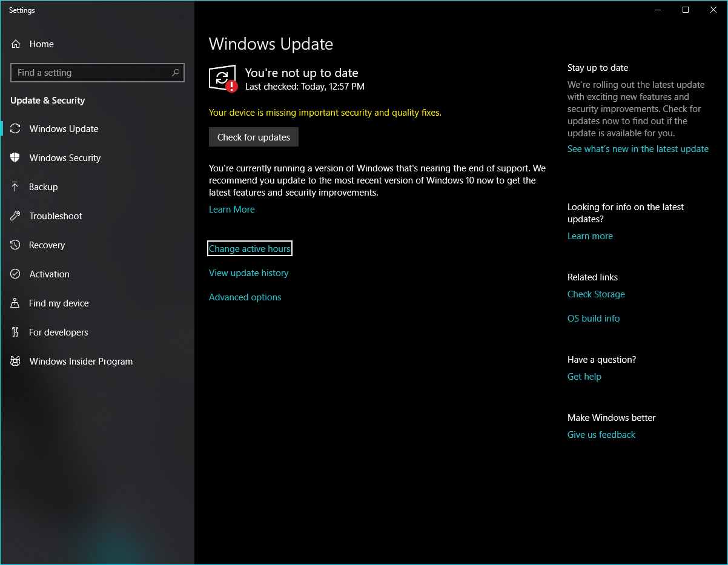Click the Last checked timestamp text
728x565 pixels.
305,87
